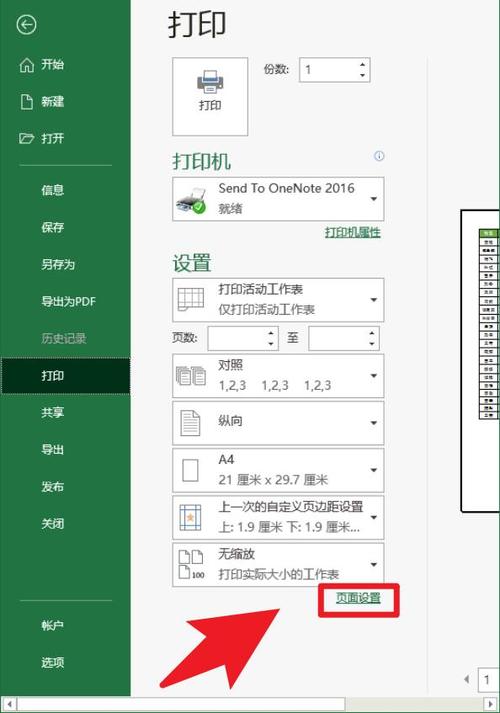
Task: Go to previous preview page arrow
Action: (467, 679)
